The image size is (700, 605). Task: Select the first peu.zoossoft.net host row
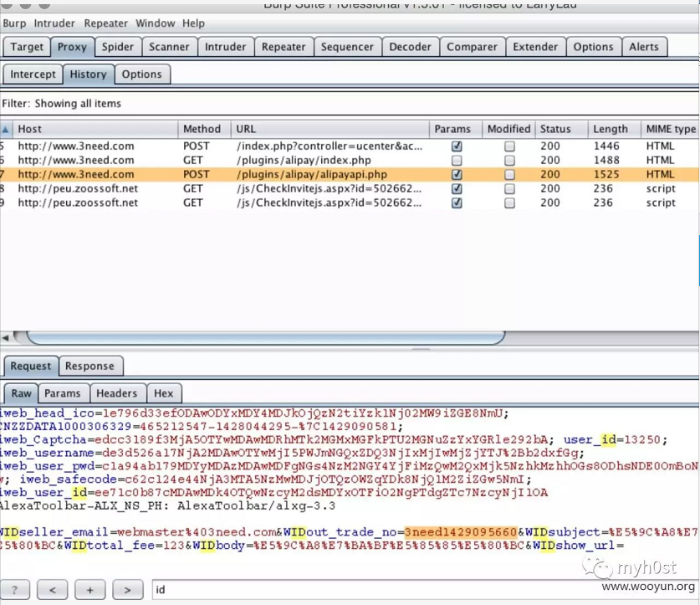tap(349, 188)
